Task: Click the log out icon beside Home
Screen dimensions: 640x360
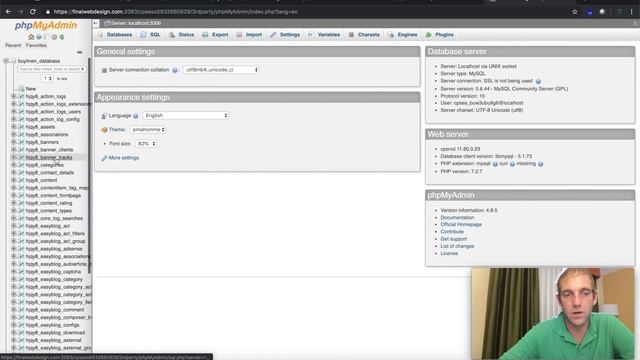Action: pos(39,37)
